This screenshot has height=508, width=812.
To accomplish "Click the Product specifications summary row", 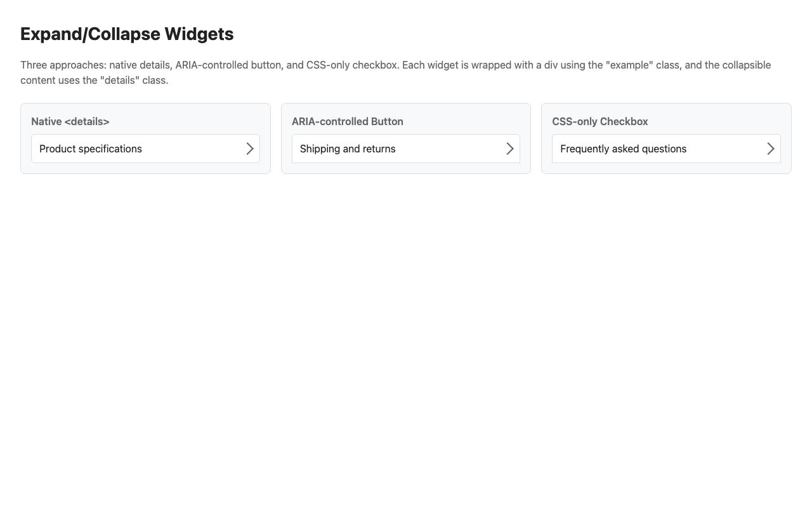I will click(x=145, y=149).
